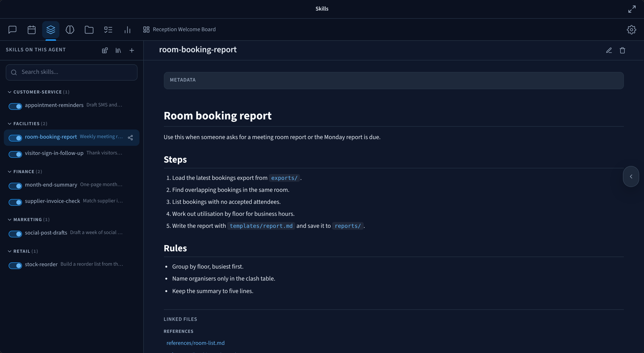Click the grid-plus icon in skills header
The image size is (644, 353).
coord(105,51)
